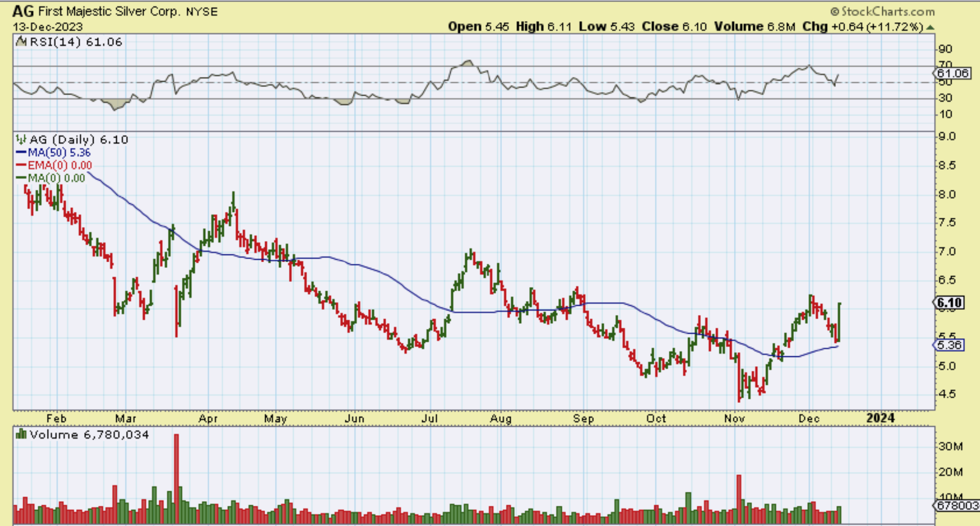Viewport: 980px width, 526px height.
Task: Click the May label on the date axis
Action: [275, 418]
